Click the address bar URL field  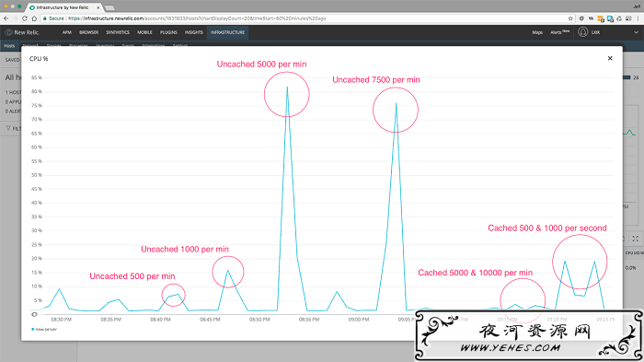click(x=304, y=18)
